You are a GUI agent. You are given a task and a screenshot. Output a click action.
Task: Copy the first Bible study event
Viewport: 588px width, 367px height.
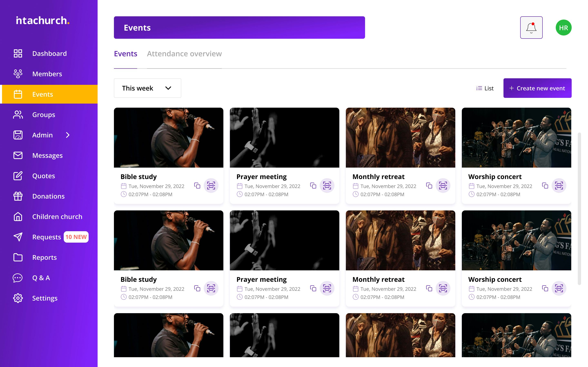click(x=197, y=186)
